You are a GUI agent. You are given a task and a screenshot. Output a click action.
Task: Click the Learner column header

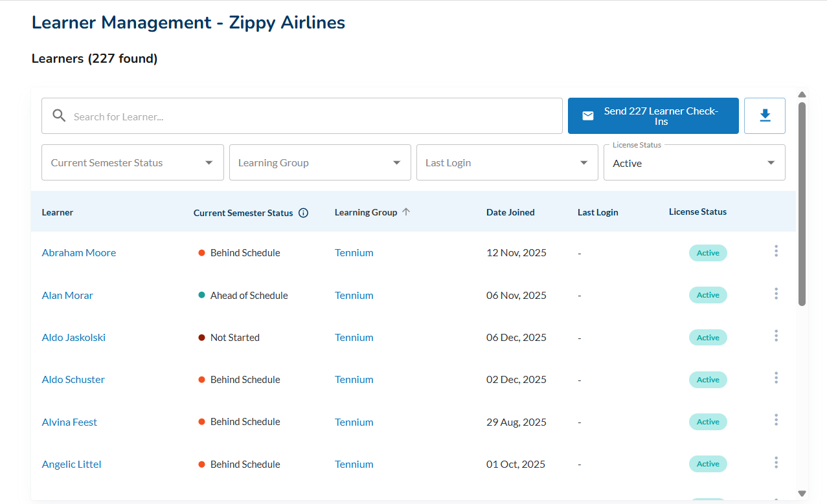point(58,212)
